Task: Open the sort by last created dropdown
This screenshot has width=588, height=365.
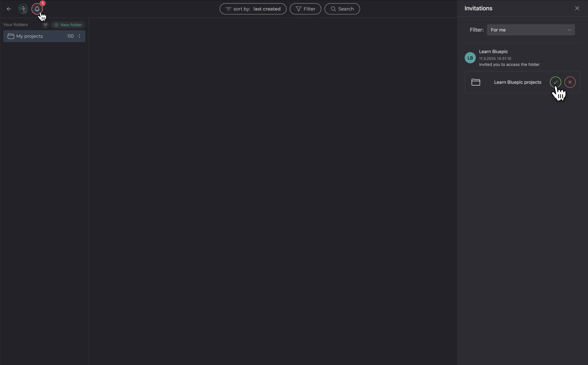Action: [x=253, y=9]
